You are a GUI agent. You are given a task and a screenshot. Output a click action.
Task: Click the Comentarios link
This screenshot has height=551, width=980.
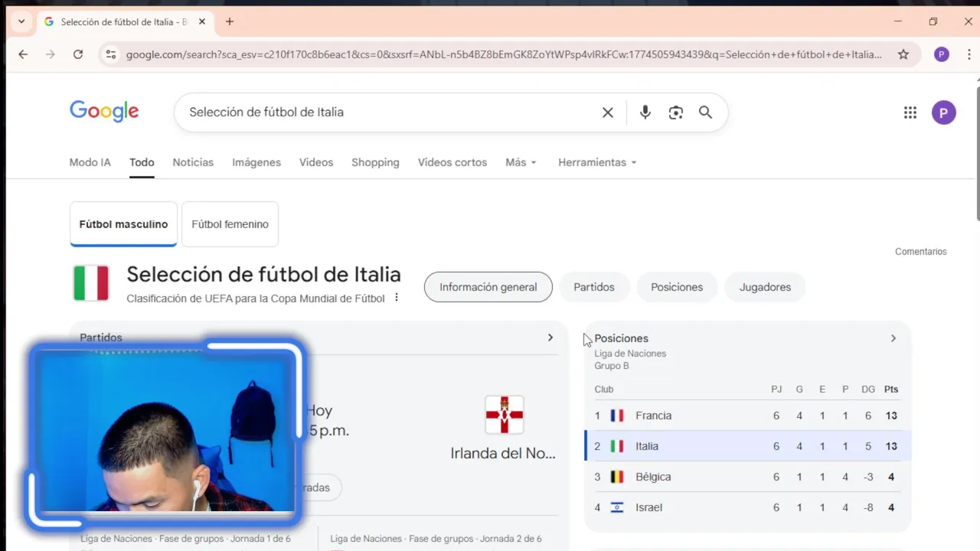click(x=921, y=252)
